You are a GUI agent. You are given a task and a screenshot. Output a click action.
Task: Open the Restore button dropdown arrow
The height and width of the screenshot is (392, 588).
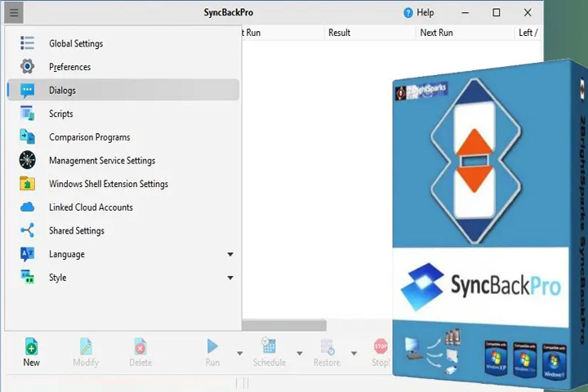point(354,354)
